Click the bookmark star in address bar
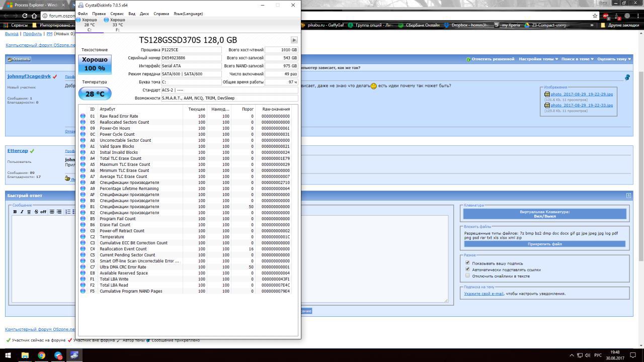 [595, 16]
